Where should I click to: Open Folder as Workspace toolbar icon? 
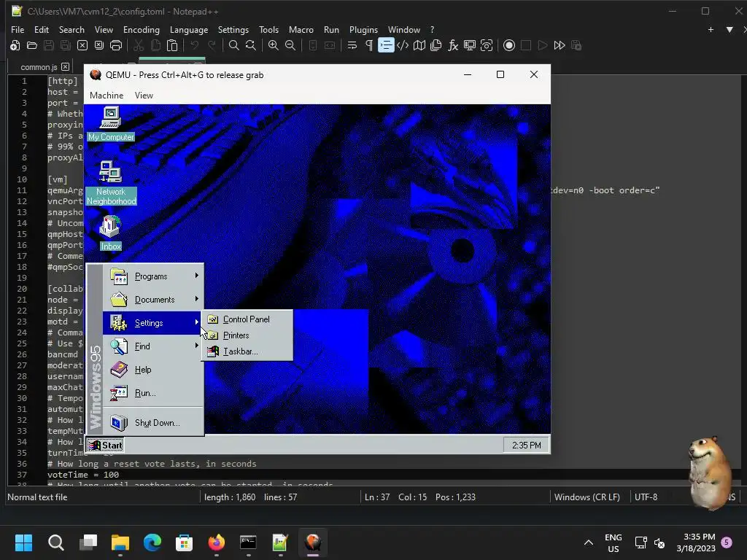pyautogui.click(x=470, y=45)
